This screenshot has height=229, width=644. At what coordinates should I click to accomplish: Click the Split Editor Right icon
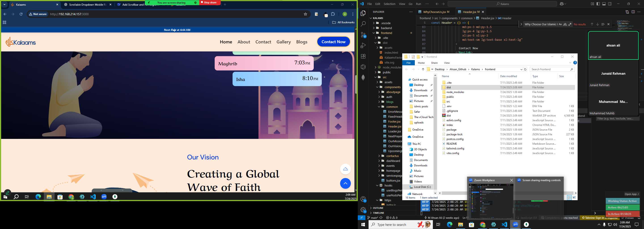pyautogui.click(x=633, y=12)
